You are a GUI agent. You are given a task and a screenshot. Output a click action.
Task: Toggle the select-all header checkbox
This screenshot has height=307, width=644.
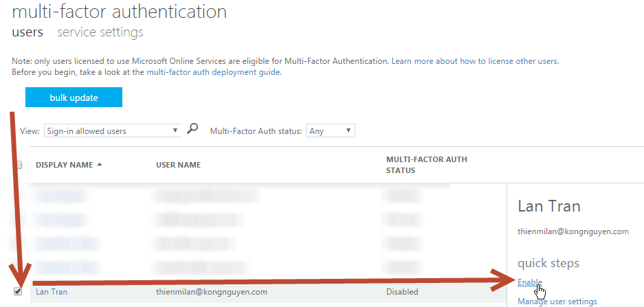tap(19, 165)
